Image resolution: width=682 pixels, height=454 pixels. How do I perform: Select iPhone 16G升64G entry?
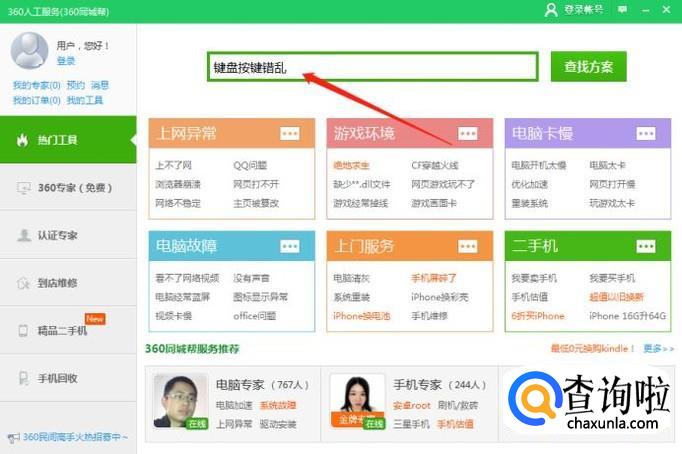628,316
